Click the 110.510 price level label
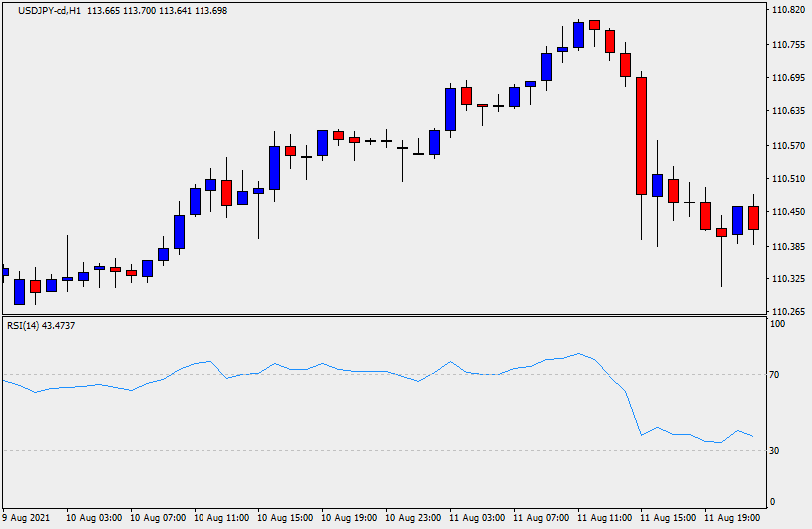 [788, 179]
